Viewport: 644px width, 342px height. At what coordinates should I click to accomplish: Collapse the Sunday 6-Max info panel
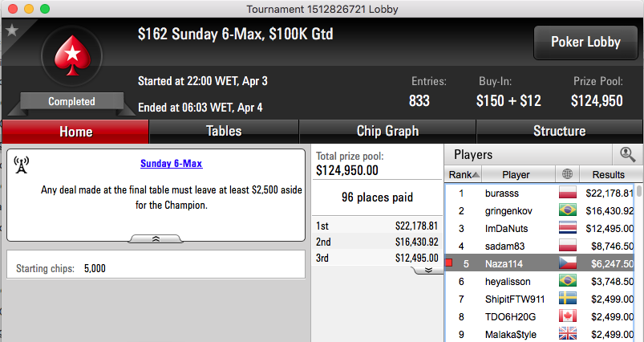click(156, 238)
